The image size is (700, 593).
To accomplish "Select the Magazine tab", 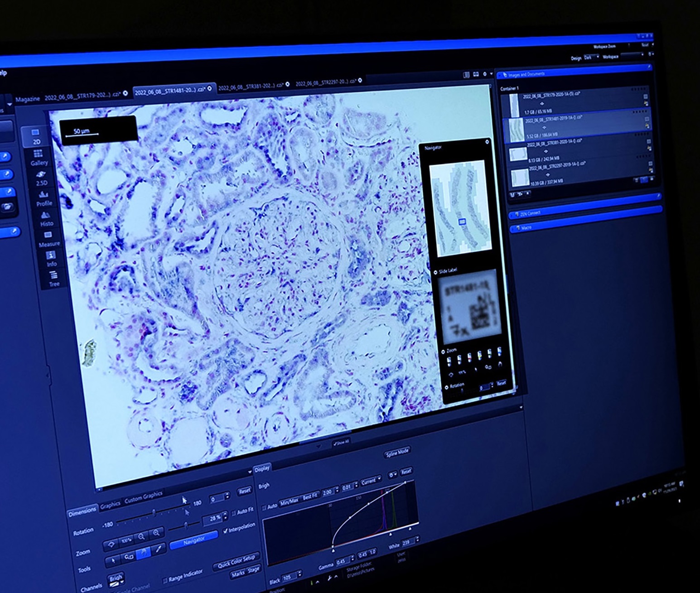I will (x=28, y=99).
